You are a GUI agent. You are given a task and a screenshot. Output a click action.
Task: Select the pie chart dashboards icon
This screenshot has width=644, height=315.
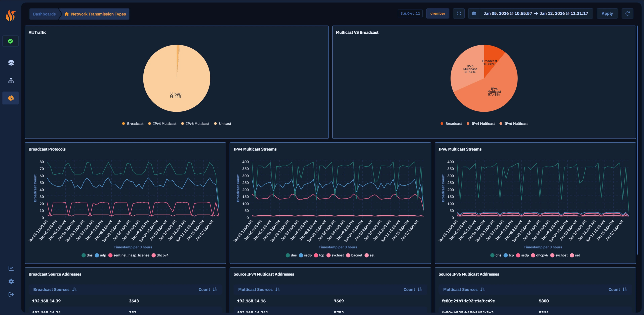point(11,98)
